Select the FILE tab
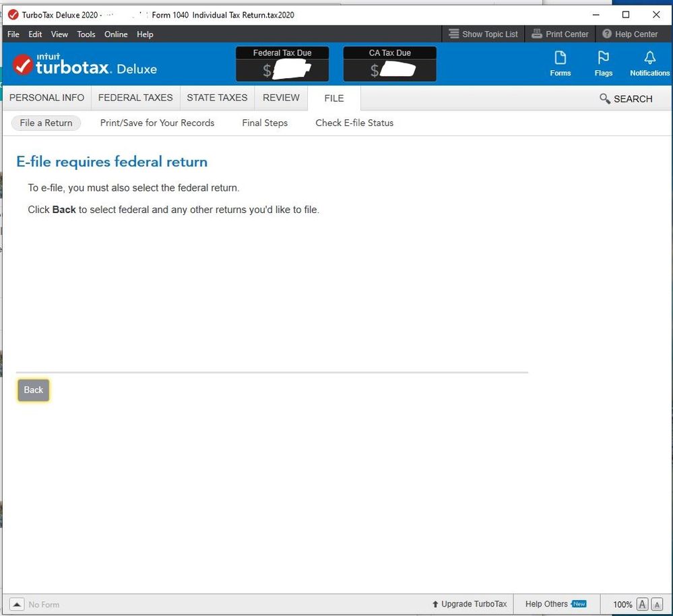 click(334, 98)
